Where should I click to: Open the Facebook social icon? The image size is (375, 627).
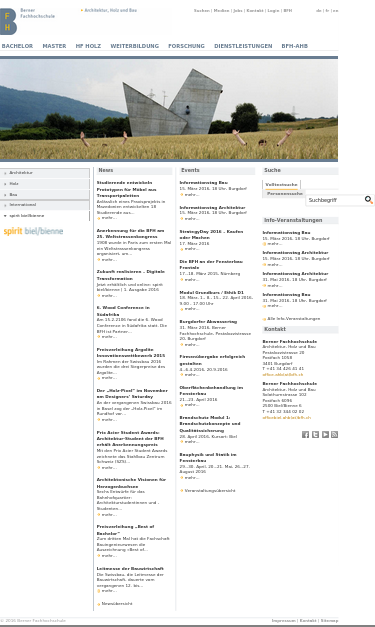[x=305, y=435]
